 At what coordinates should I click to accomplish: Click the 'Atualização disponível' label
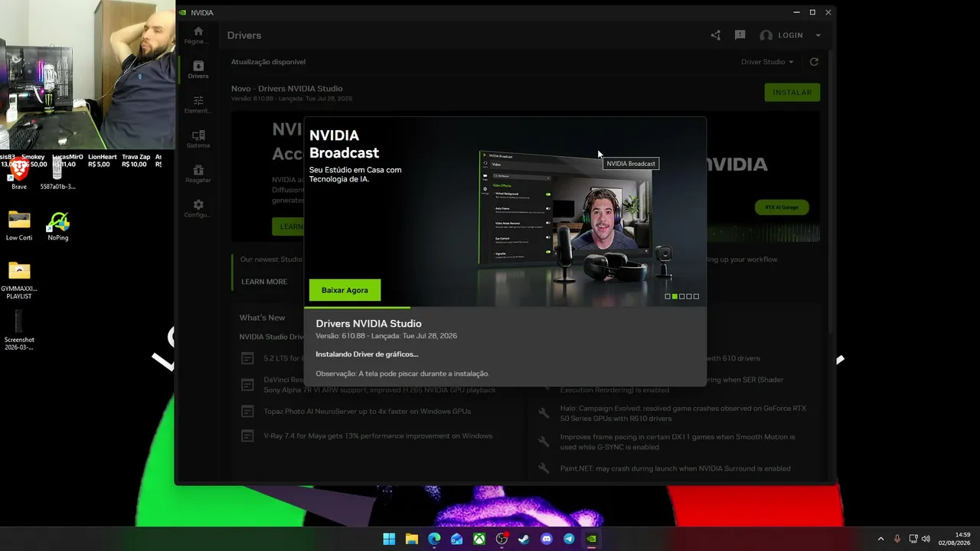[268, 62]
